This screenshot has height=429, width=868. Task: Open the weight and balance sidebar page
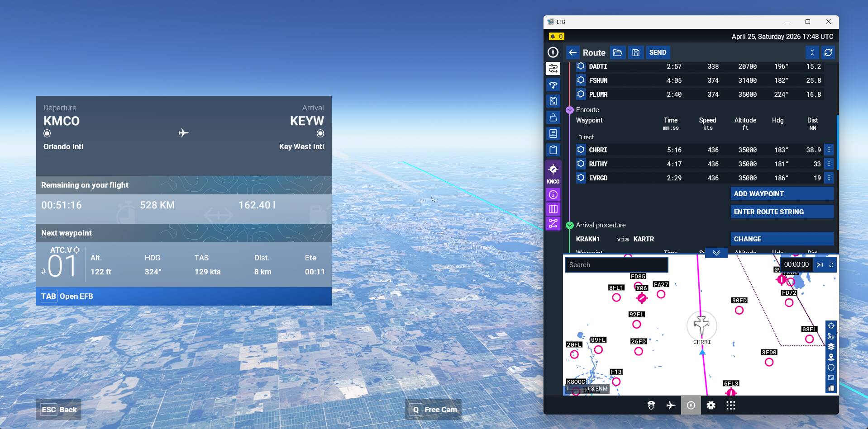pyautogui.click(x=553, y=118)
